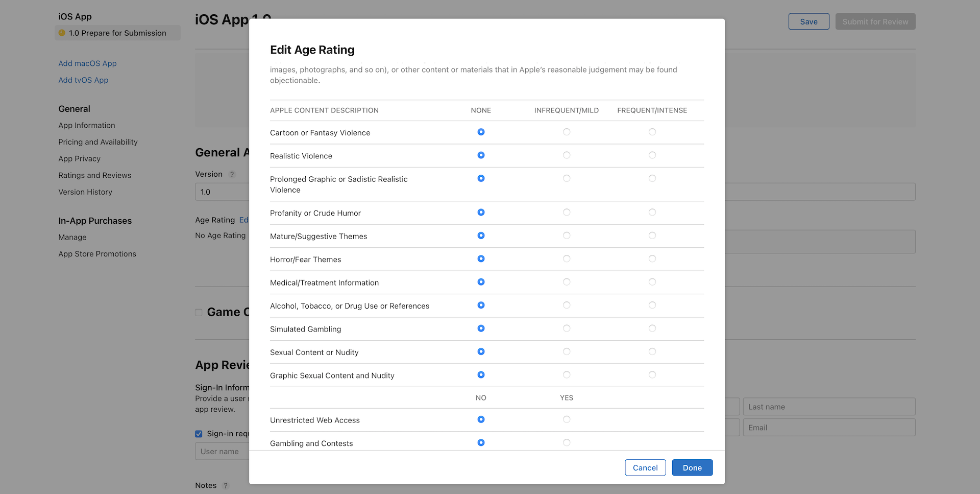Click Done to confirm age rating

692,467
